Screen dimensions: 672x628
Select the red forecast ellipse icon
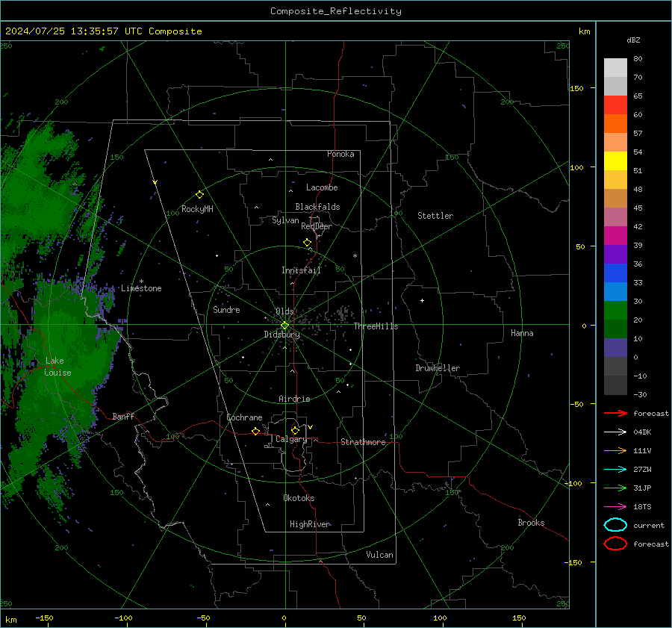point(615,544)
